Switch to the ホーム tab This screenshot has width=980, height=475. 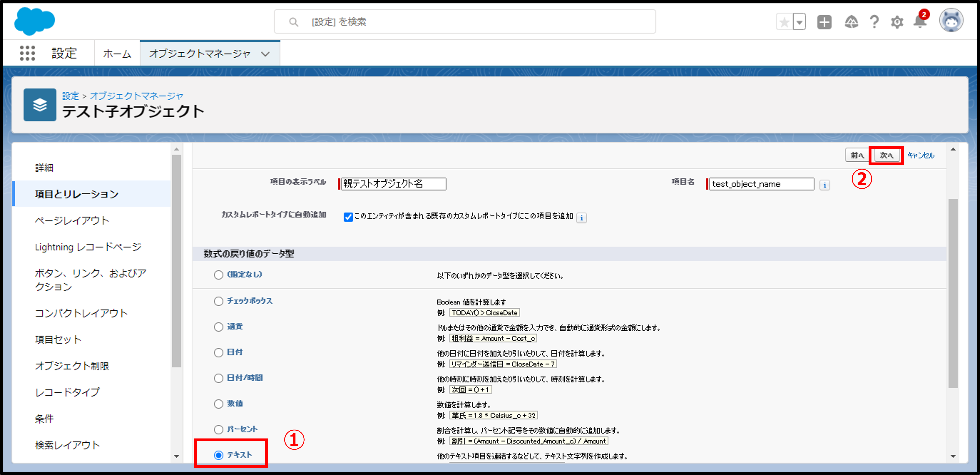point(117,54)
